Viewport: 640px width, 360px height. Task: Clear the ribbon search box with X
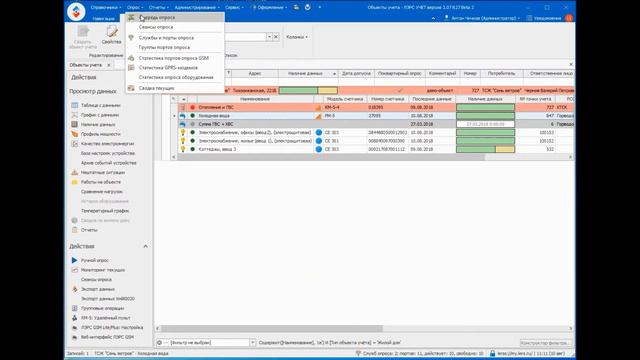click(x=276, y=37)
